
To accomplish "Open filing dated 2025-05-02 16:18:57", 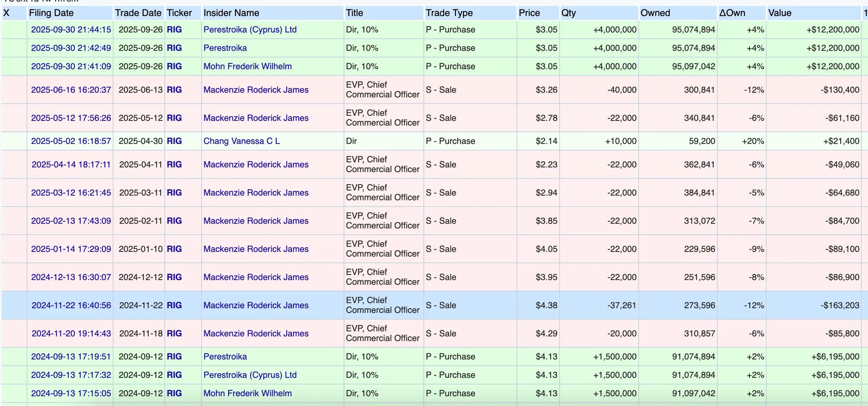I will pyautogui.click(x=71, y=141).
